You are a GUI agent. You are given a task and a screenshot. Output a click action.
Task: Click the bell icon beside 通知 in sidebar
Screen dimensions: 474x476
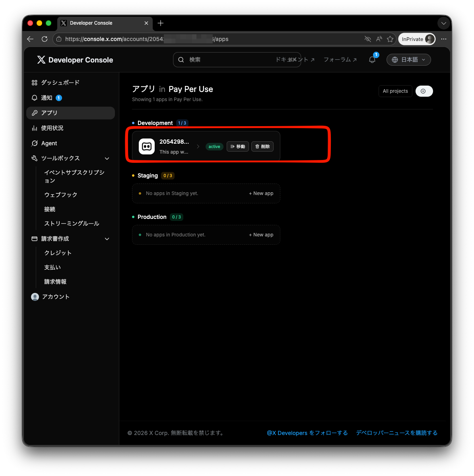[35, 98]
